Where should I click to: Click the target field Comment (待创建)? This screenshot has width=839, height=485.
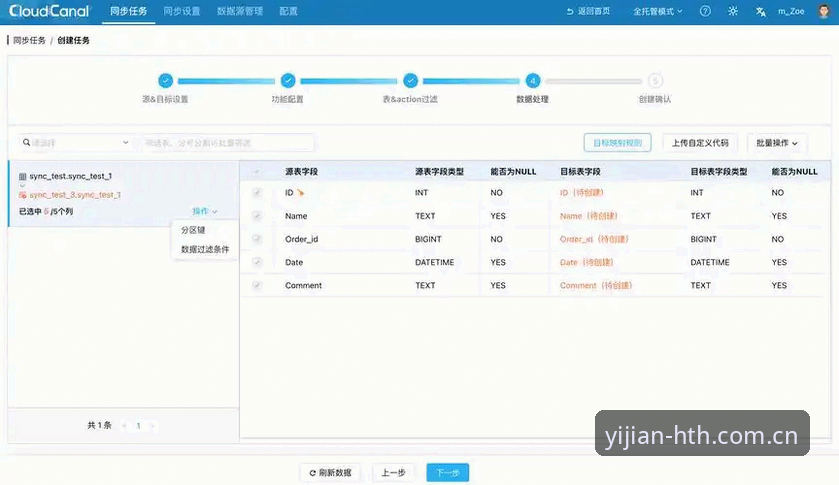(x=596, y=285)
